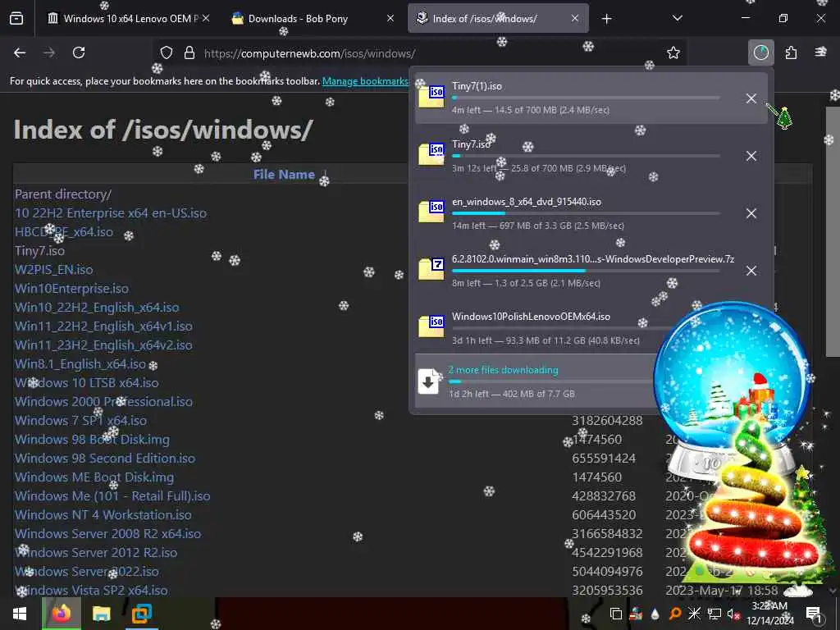This screenshot has height=630, width=840.
Task: Download W2PIS_EN.iso
Action: pyautogui.click(x=53, y=269)
